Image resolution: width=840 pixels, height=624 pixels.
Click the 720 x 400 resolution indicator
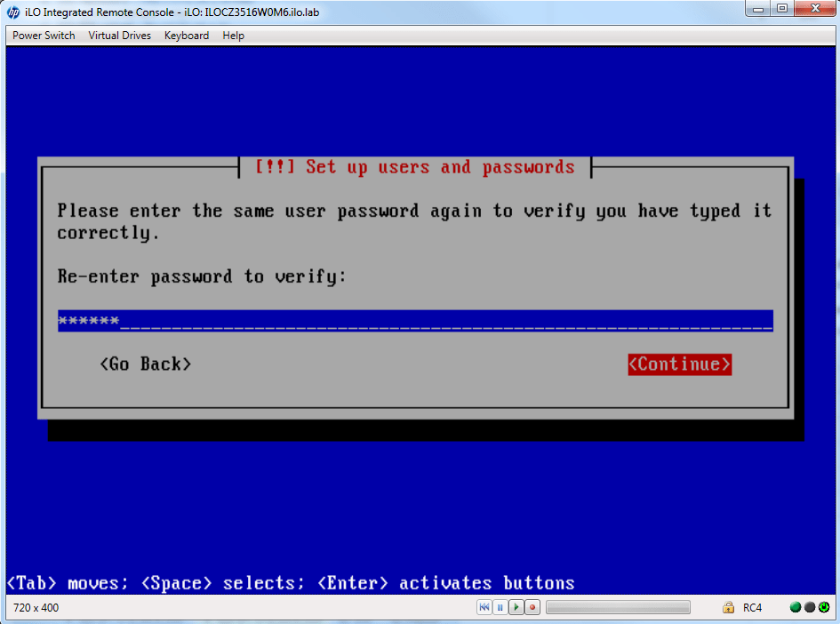coord(36,608)
